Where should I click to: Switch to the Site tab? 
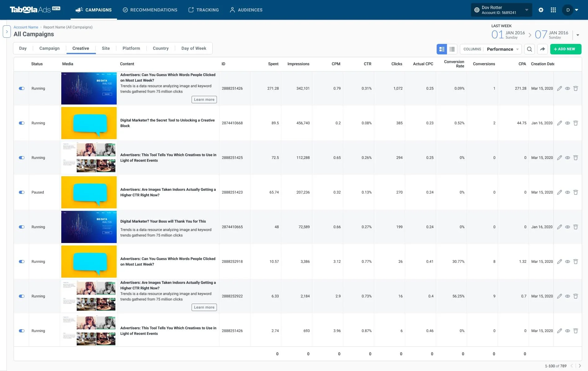point(106,48)
